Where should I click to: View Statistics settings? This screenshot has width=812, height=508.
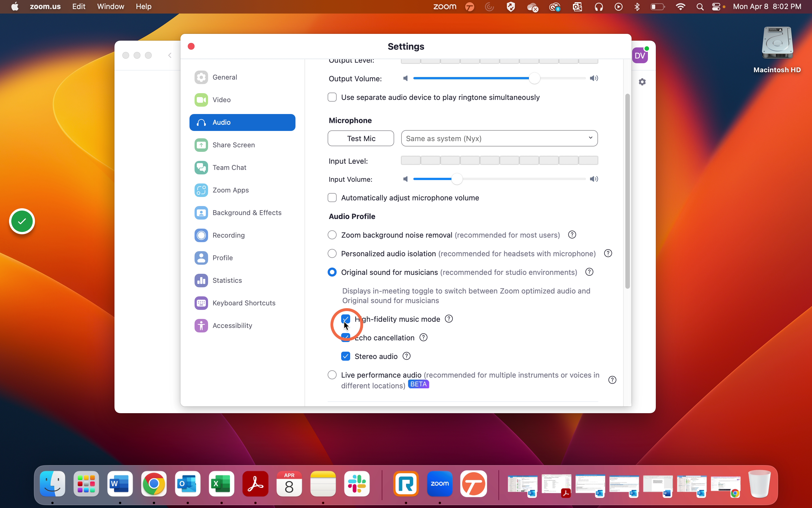point(242,280)
